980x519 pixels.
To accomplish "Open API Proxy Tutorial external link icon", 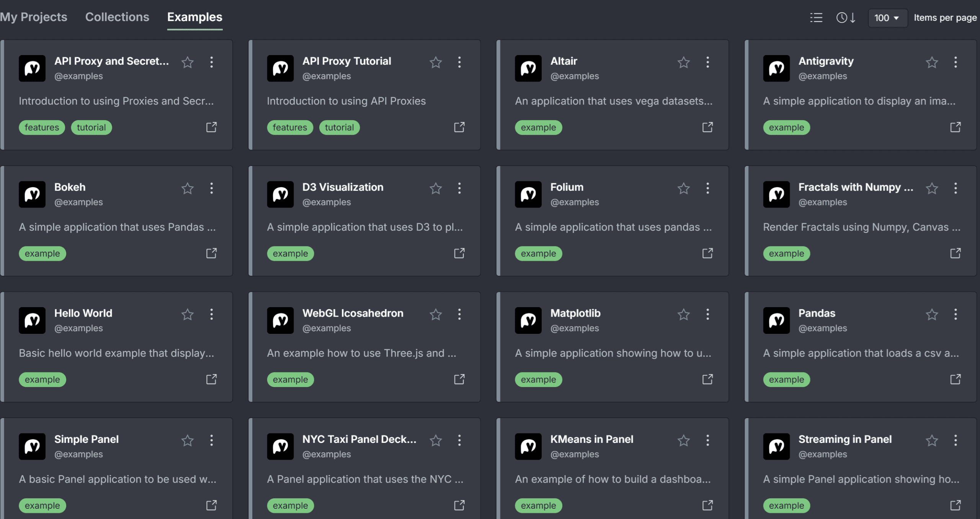I will tap(459, 127).
